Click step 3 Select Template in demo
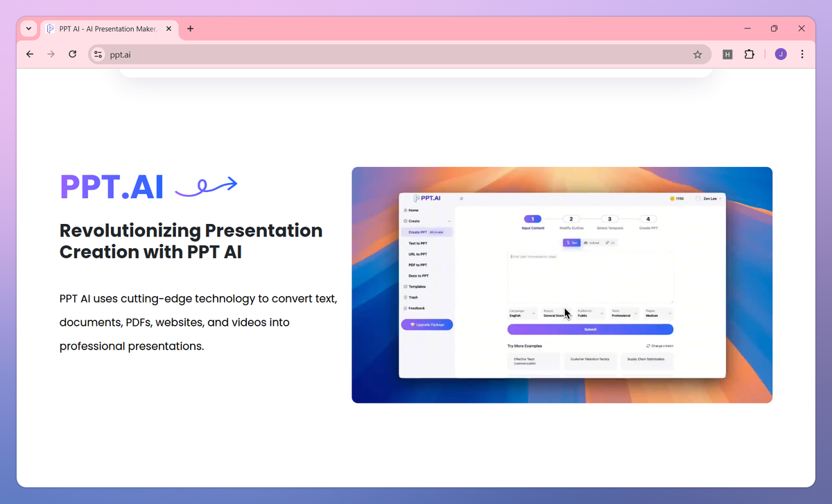Image resolution: width=832 pixels, height=504 pixels. click(x=609, y=223)
